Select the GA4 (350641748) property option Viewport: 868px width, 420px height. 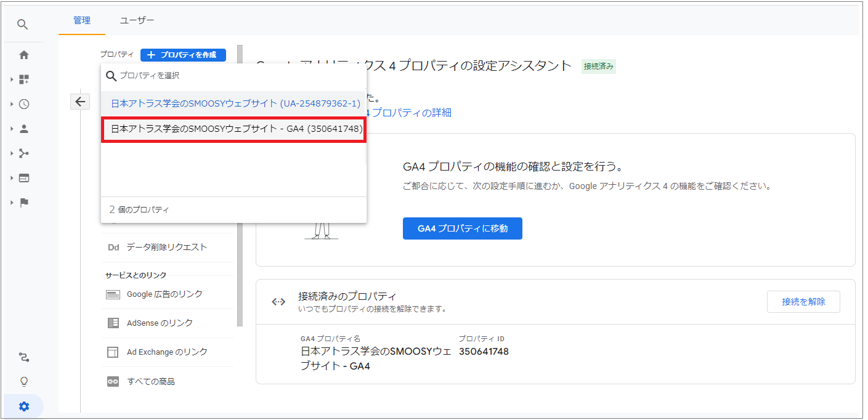(x=234, y=129)
